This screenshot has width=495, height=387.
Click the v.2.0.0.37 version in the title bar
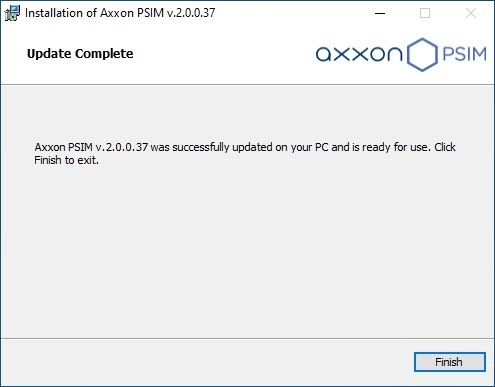[x=191, y=13]
